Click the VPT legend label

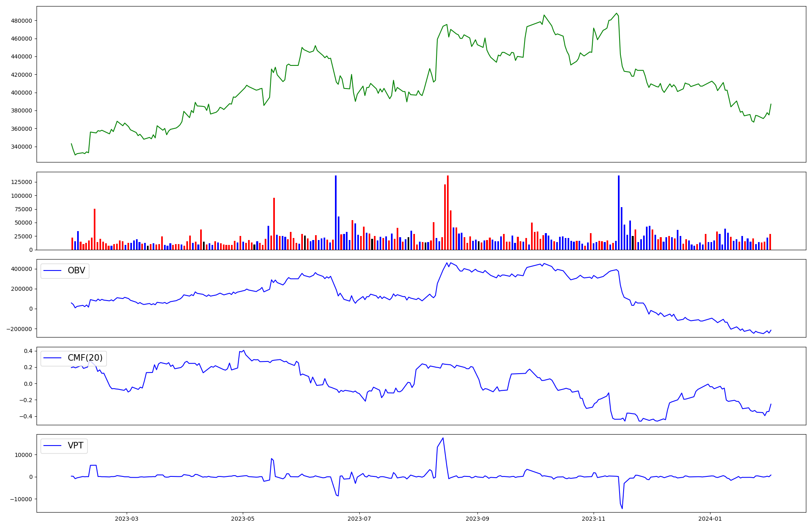click(x=76, y=446)
